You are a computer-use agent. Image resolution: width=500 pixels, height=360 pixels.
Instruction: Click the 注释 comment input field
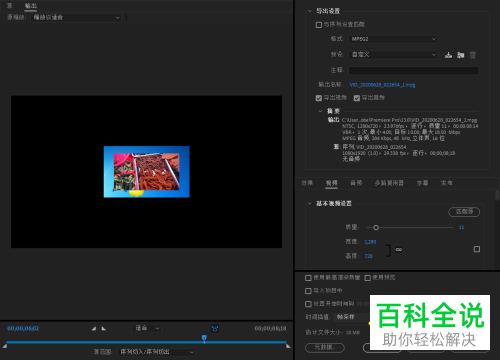pyautogui.click(x=413, y=70)
